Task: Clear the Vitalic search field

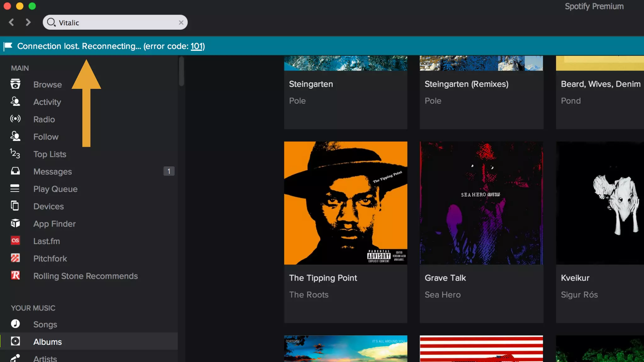Action: coord(181,23)
